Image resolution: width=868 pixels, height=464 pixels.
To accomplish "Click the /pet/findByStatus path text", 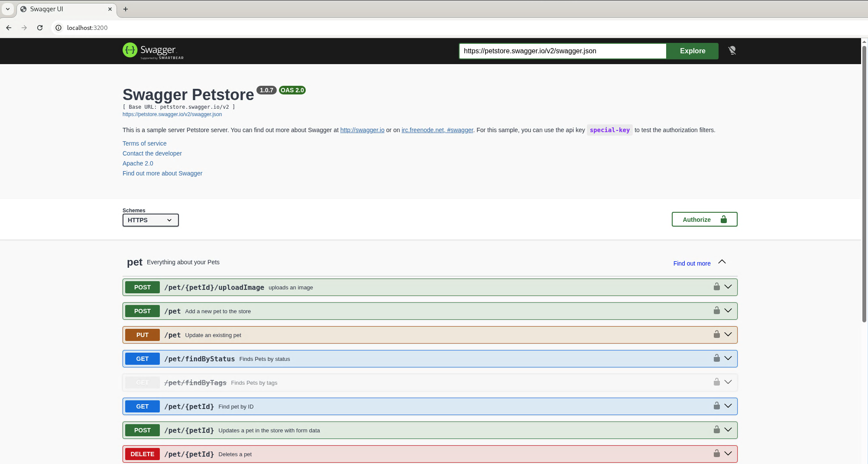I will pyautogui.click(x=199, y=359).
